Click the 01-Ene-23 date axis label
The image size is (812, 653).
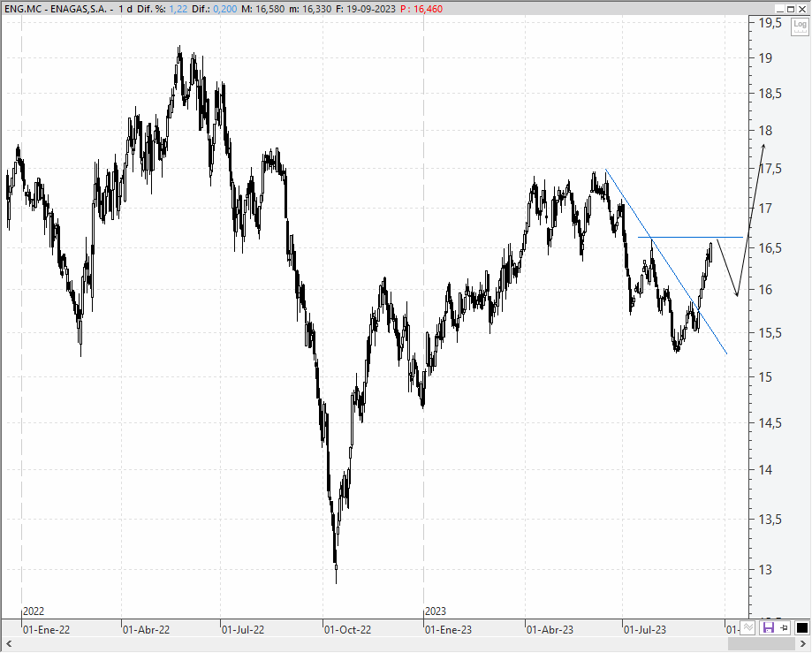click(449, 630)
